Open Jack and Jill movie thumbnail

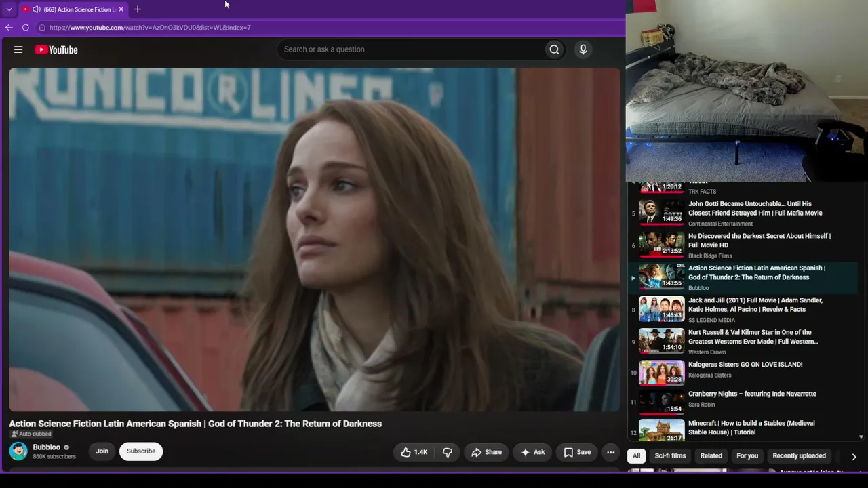click(661, 309)
